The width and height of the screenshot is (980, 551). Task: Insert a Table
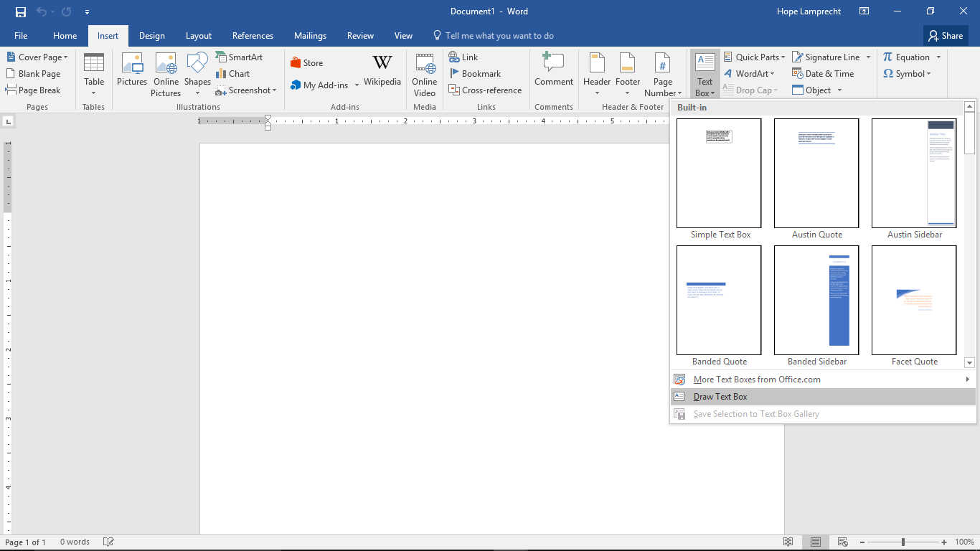click(93, 74)
